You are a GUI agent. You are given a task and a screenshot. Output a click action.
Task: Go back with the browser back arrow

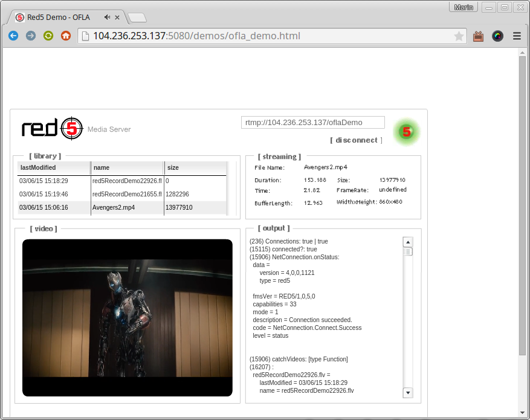tap(13, 36)
